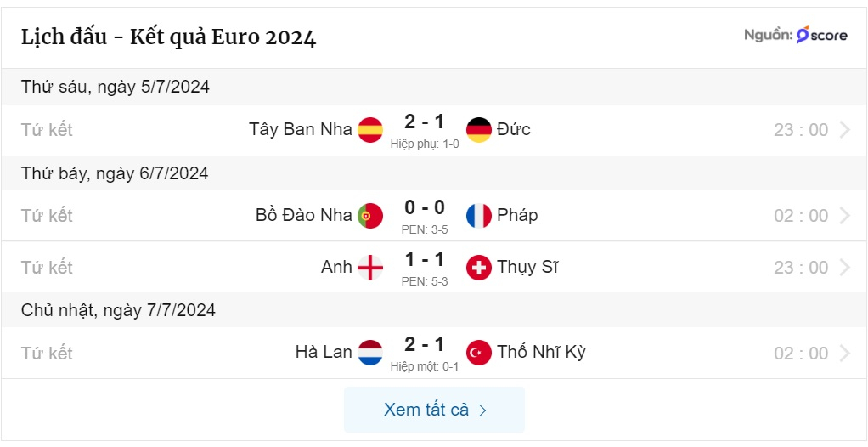Click the Germany flag icon
Viewport: 868px width, 447px height.
pyautogui.click(x=479, y=130)
